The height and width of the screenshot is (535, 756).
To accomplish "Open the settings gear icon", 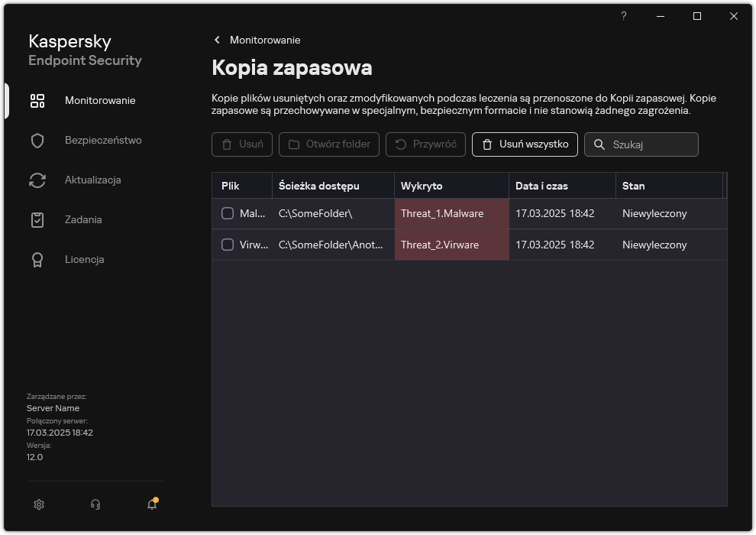I will pyautogui.click(x=38, y=504).
